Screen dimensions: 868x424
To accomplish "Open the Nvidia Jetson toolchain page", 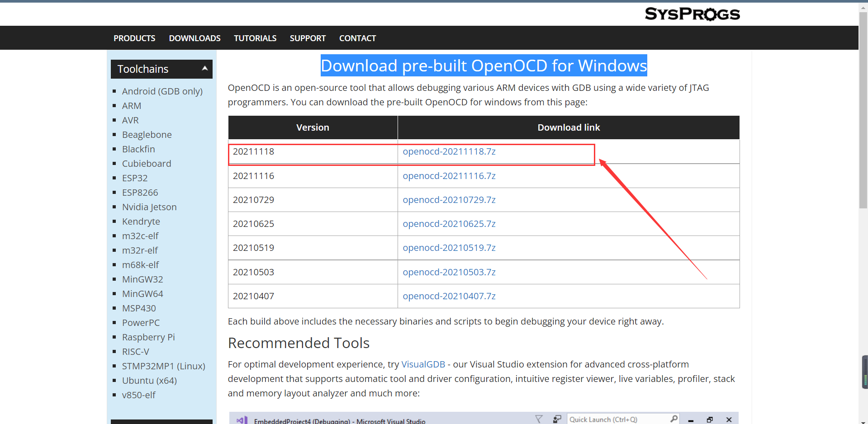I will point(149,207).
